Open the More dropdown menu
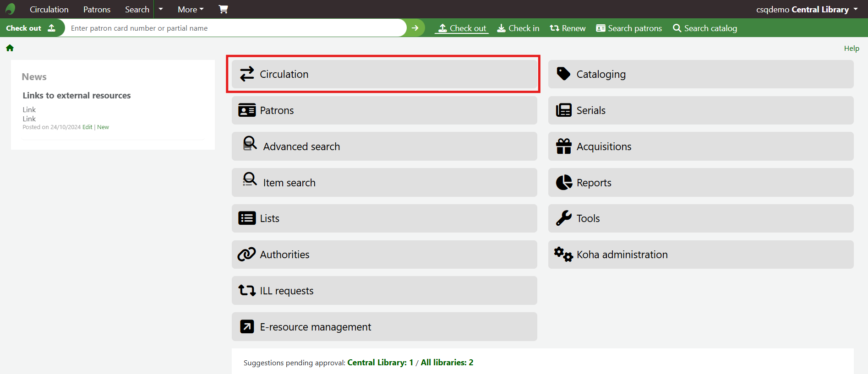 tap(191, 9)
